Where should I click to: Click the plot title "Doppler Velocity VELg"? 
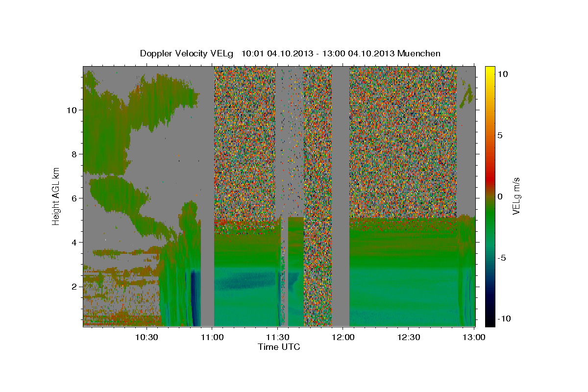(188, 53)
